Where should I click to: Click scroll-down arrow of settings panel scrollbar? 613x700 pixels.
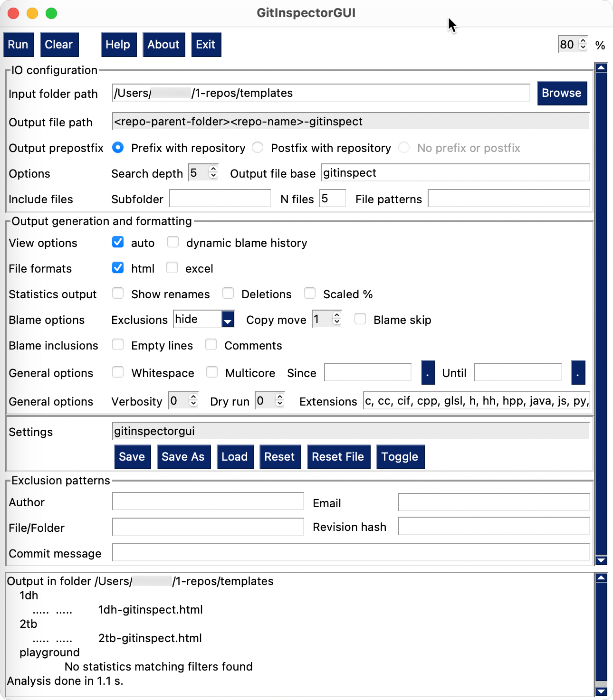[x=601, y=560]
